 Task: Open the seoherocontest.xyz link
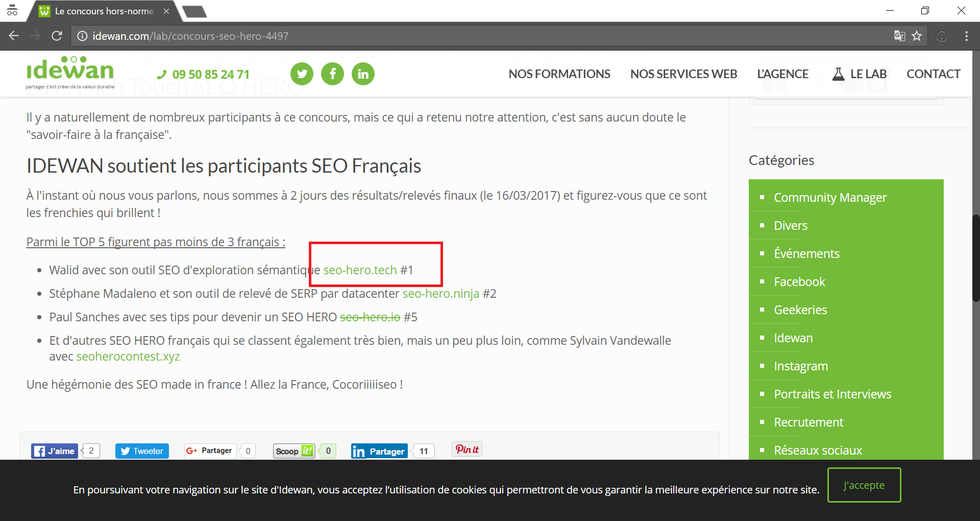click(x=128, y=356)
